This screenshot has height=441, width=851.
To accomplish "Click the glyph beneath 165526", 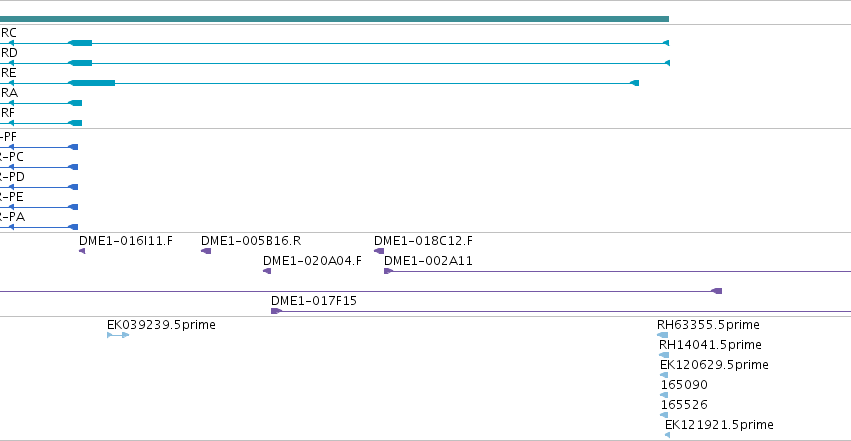I will pyautogui.click(x=664, y=416).
